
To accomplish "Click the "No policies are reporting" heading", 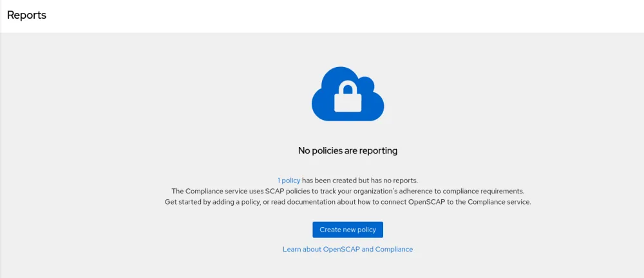I will click(348, 150).
